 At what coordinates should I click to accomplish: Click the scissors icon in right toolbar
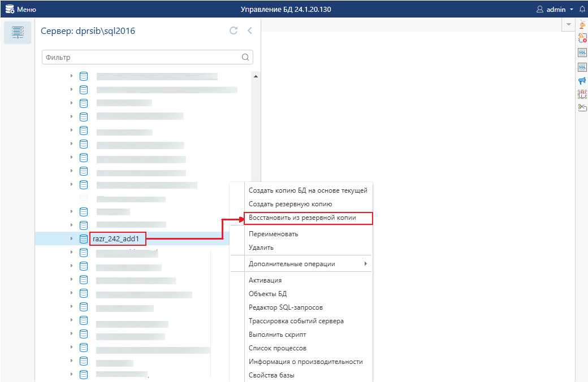(582, 107)
